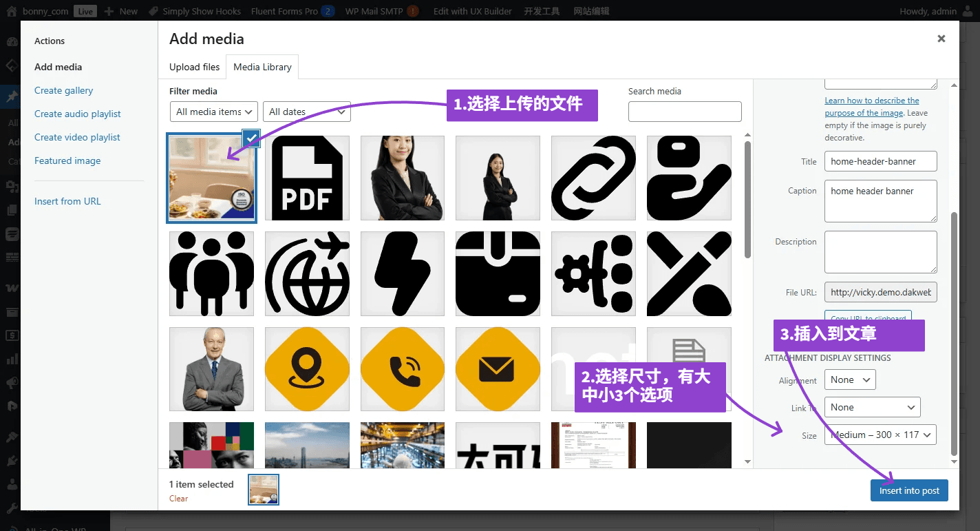The width and height of the screenshot is (980, 531).
Task: Switch to the Media Library tab
Action: click(262, 67)
